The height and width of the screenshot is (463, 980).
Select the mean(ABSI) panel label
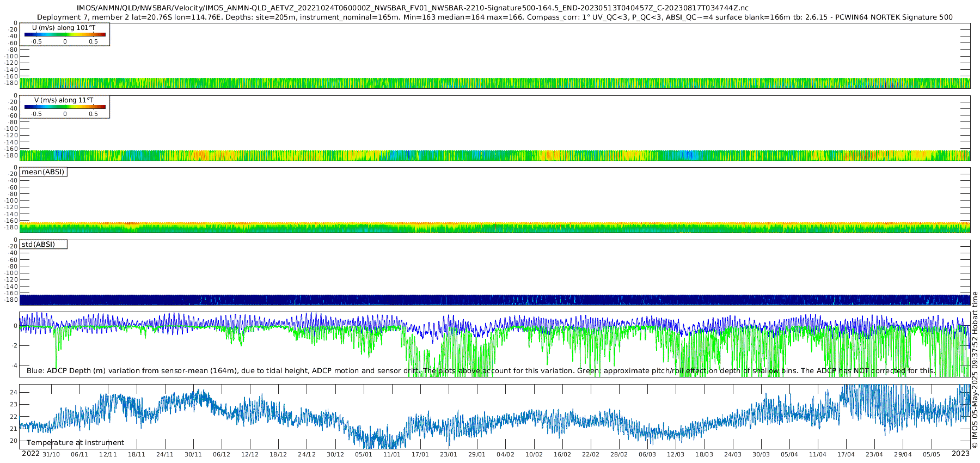coord(43,172)
